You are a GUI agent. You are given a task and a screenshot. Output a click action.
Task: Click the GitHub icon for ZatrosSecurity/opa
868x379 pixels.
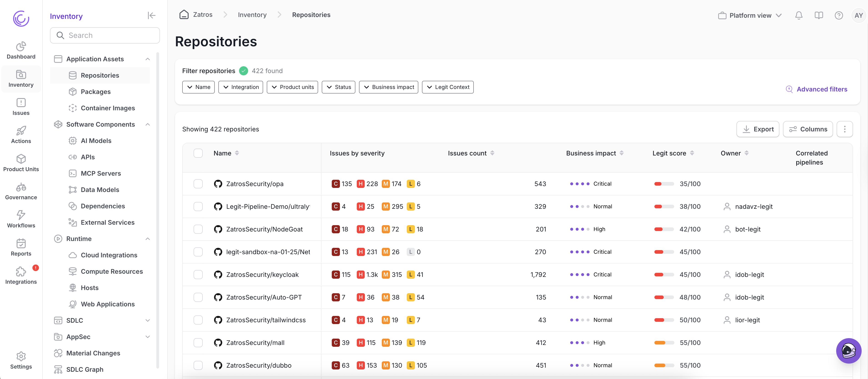(218, 184)
